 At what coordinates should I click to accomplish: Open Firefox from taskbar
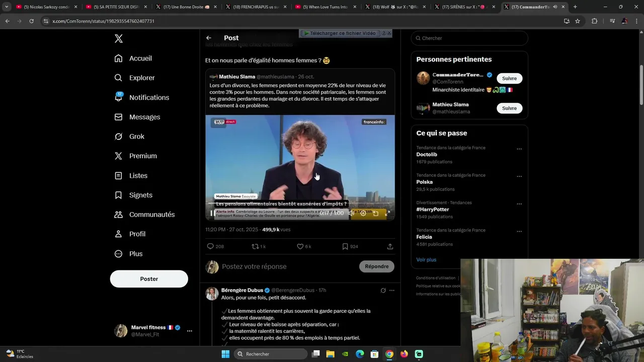pos(404,354)
